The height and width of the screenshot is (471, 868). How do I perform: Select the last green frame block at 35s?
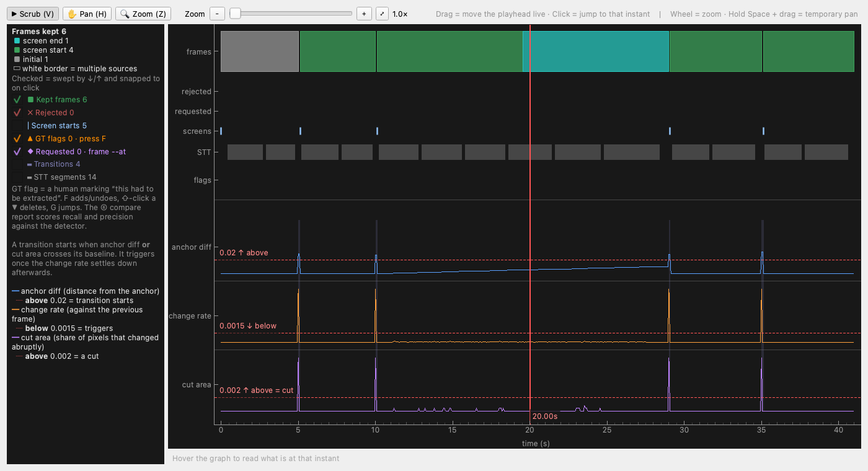coord(808,51)
